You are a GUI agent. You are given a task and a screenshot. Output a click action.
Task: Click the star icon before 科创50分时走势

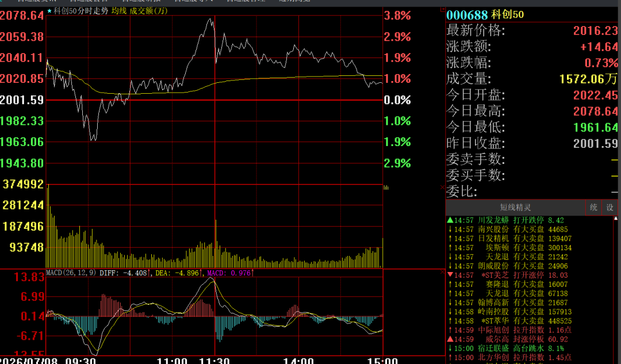pos(49,11)
